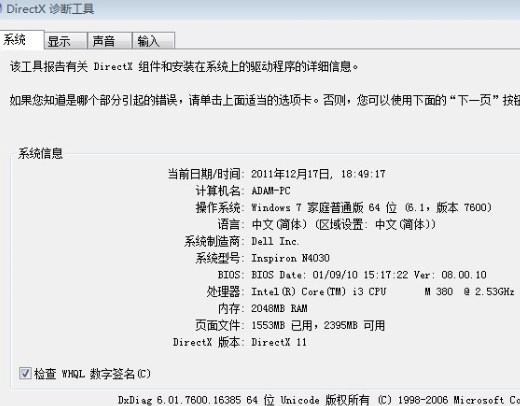Click the description line 该工具报告有关 DirectX
Viewport: 520px width, 406px height.
coord(184,67)
